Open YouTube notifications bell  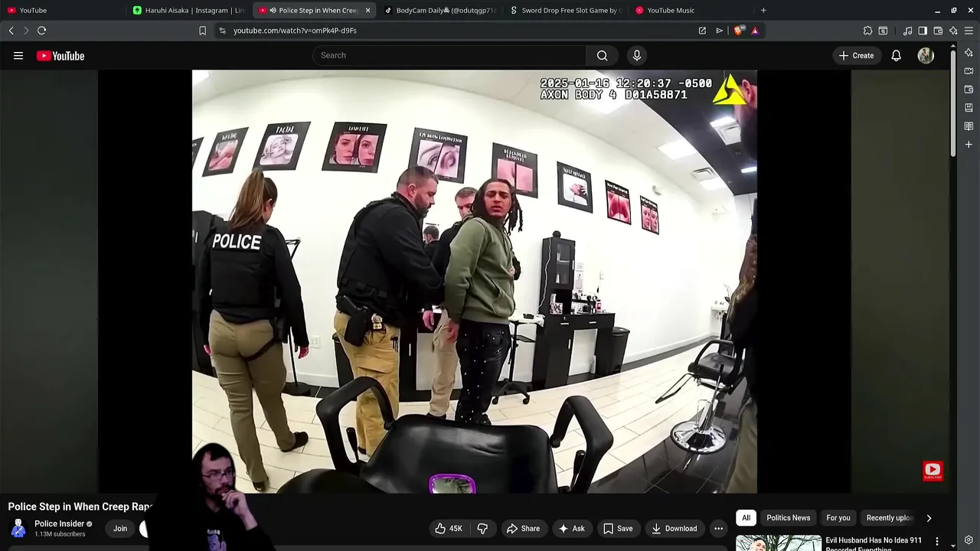click(x=896, y=55)
